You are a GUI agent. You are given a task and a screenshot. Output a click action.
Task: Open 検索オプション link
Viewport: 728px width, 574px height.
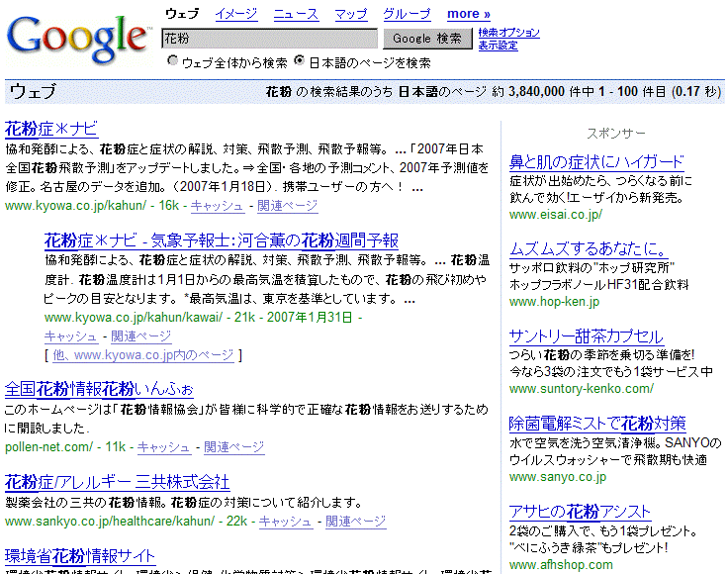click(508, 33)
